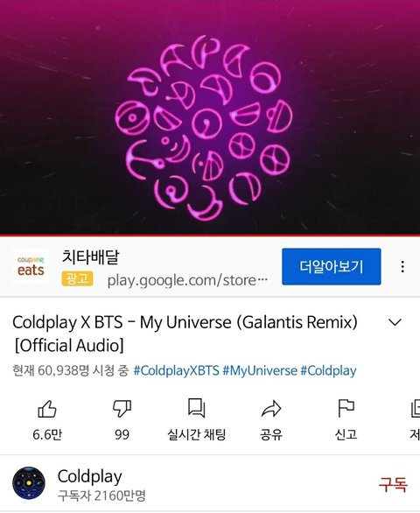Open live chat (실시간 채팅) icon
Image resolution: width=420 pixels, height=513 pixels.
click(x=197, y=408)
